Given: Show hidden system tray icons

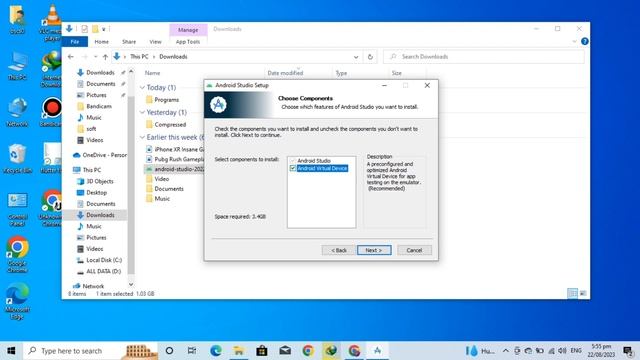Looking at the screenshot, I should coord(505,351).
